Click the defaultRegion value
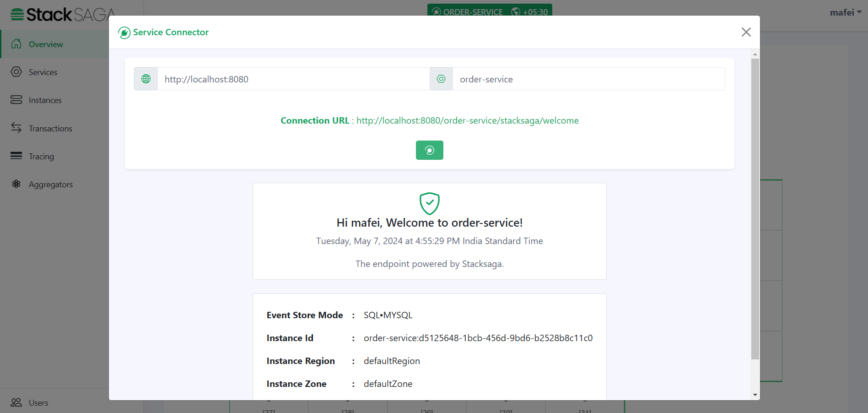This screenshot has height=413, width=868. [x=392, y=361]
